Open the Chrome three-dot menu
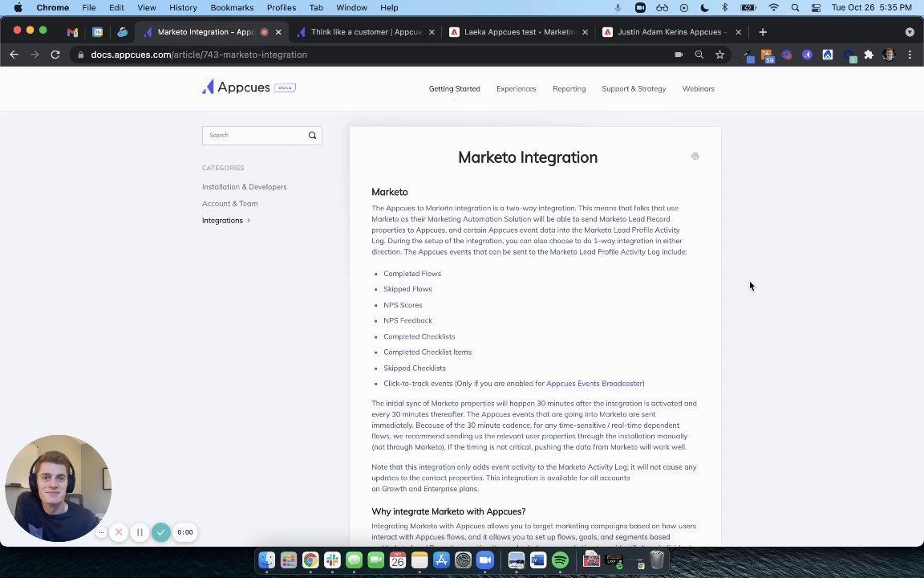This screenshot has width=924, height=578. (910, 55)
